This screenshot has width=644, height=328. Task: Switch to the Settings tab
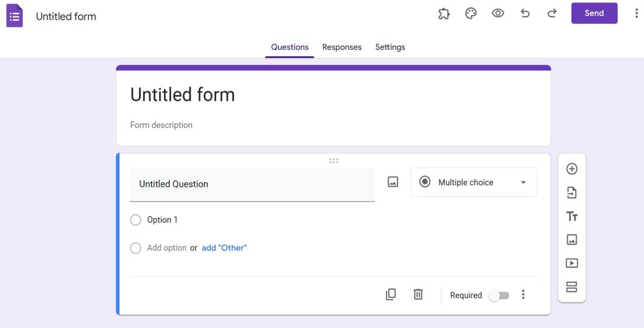[x=390, y=47]
